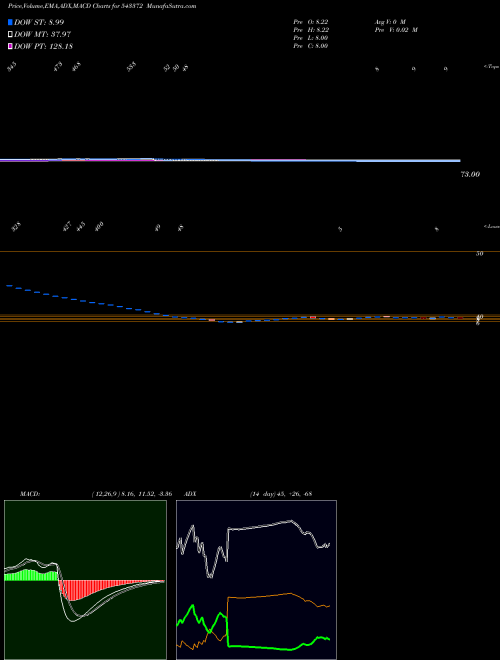This screenshot has height=660, width=500.
Task: Click the 'DOW MT: 37.97' label
Action: pyautogui.click(x=42, y=35)
